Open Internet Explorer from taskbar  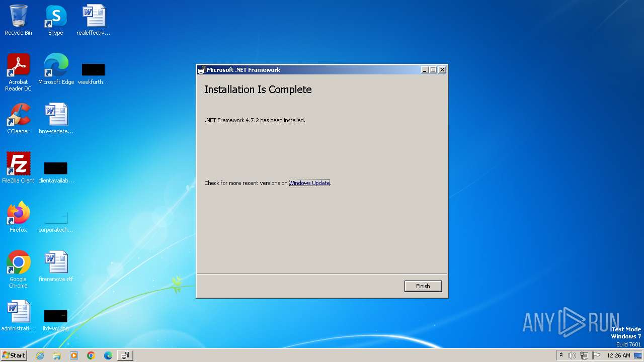(x=40, y=355)
